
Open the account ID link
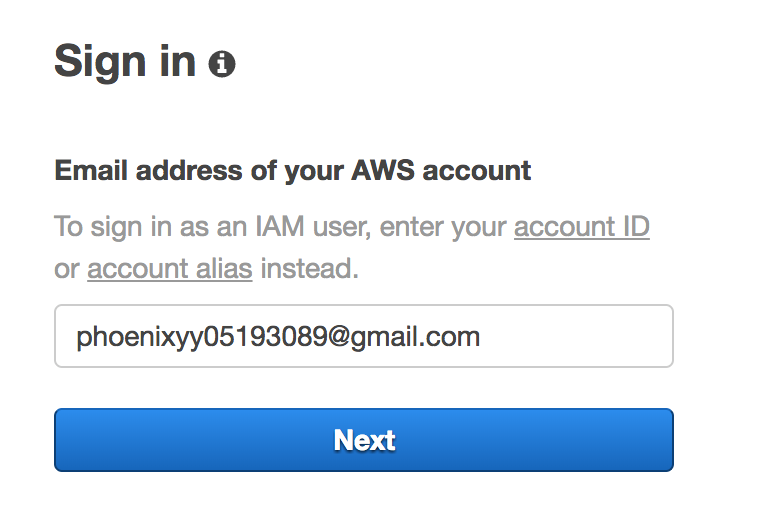(581, 227)
